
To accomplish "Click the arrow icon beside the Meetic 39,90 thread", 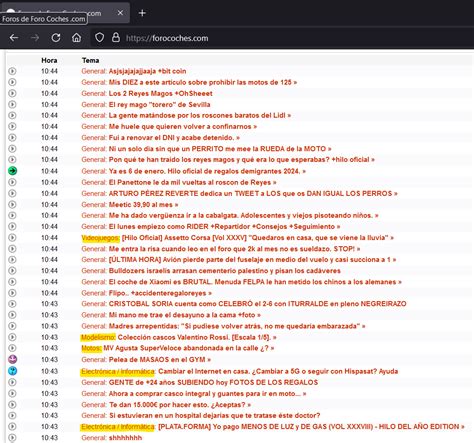I will [12, 204].
